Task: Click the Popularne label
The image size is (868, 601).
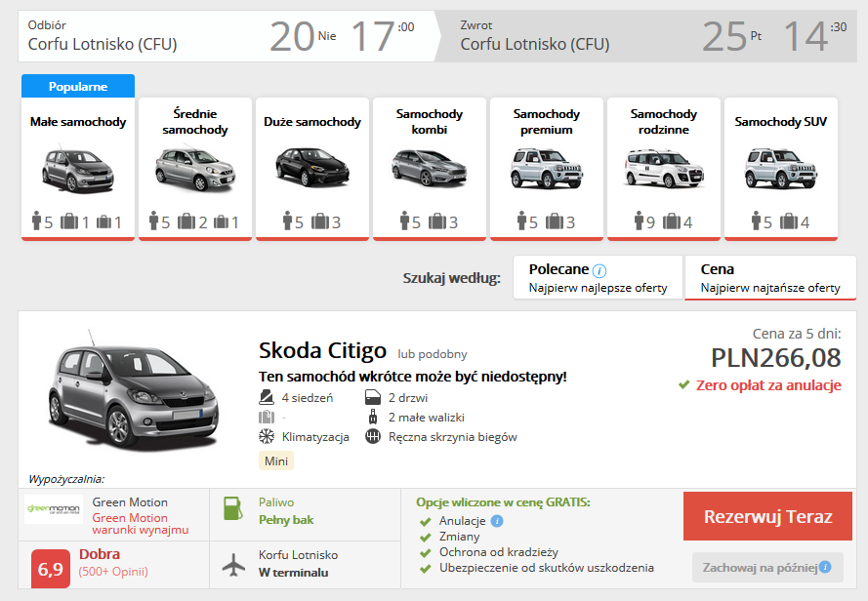Action: tap(78, 86)
